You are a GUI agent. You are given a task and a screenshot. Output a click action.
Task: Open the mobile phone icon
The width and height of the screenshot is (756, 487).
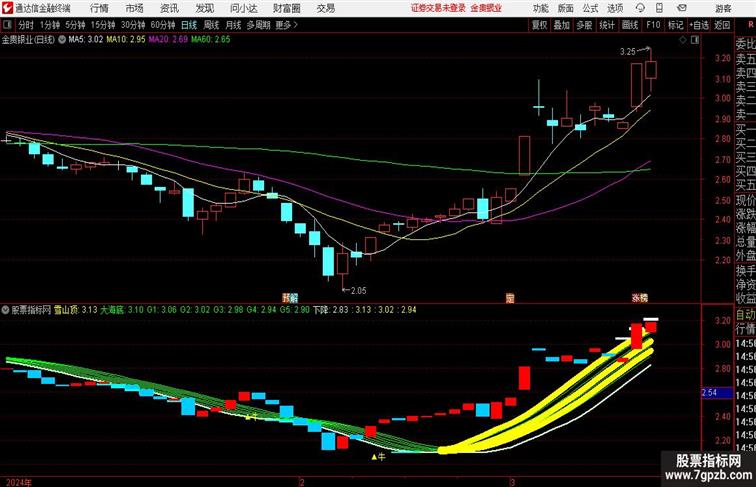pos(659,8)
